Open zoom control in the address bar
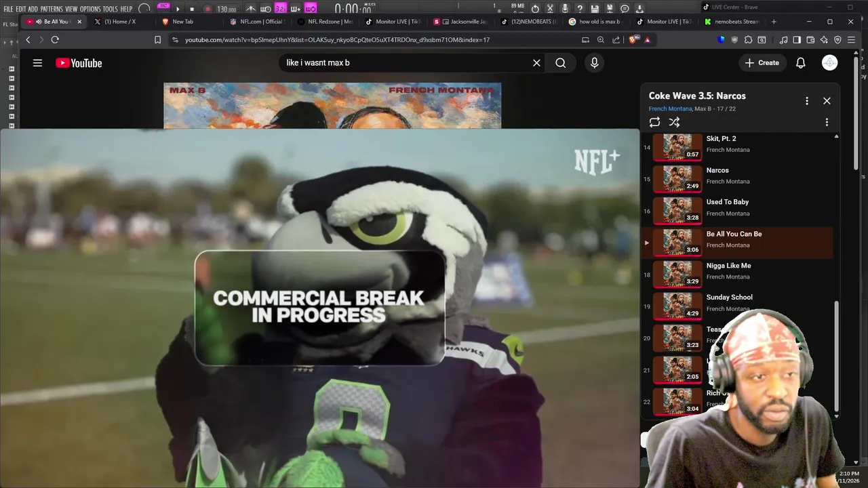 point(600,40)
